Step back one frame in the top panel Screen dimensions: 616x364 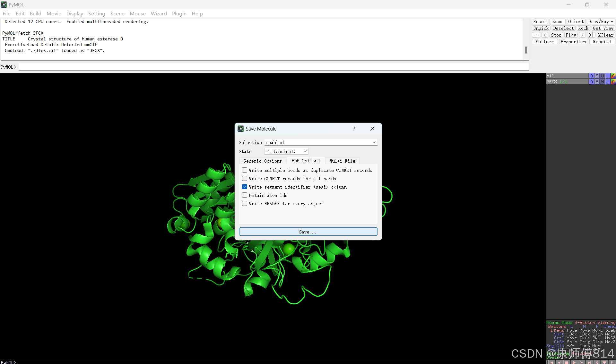[545, 35]
